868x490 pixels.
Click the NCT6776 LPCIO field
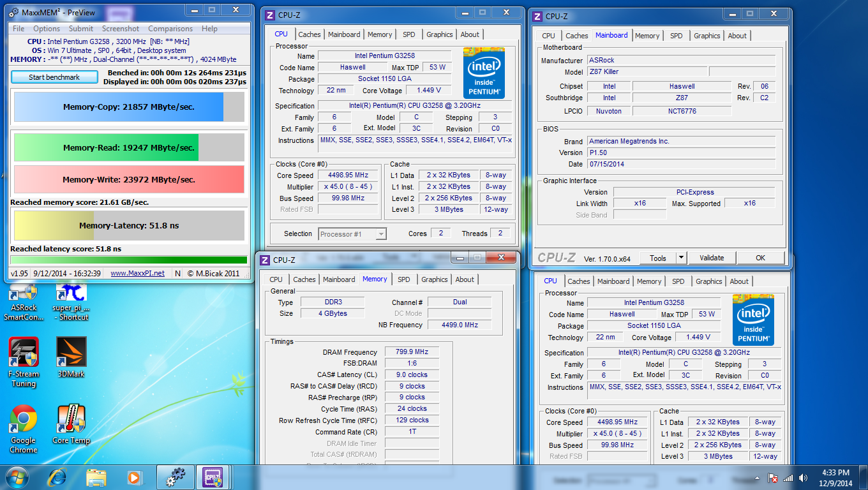(x=682, y=110)
